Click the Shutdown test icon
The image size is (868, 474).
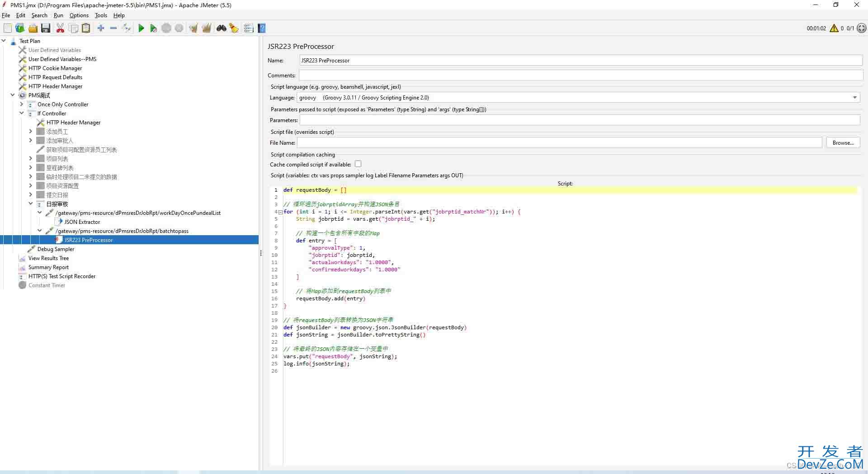pos(179,28)
